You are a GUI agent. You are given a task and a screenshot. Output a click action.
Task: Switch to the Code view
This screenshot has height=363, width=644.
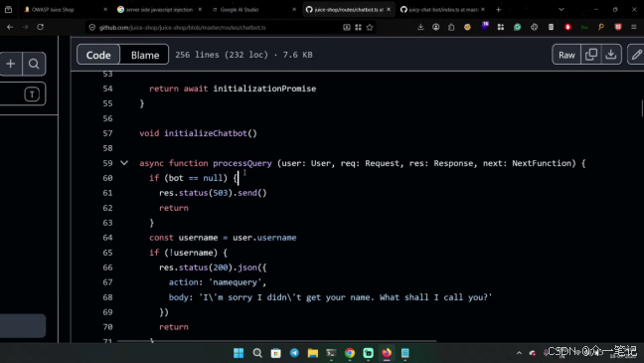98,55
